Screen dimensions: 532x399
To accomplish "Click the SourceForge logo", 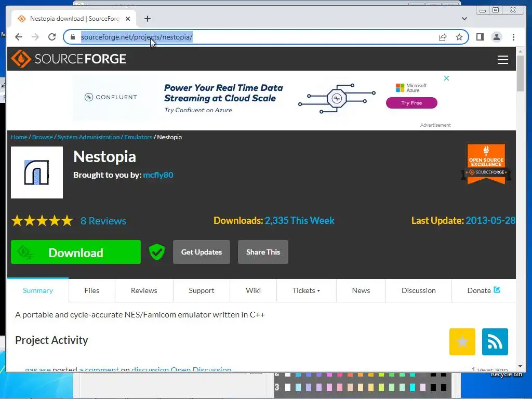I will tap(69, 59).
